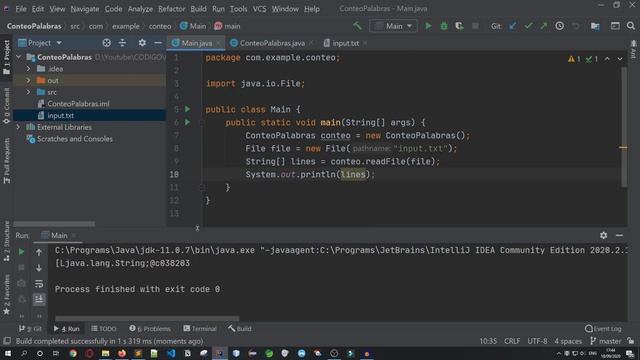Select the Main.java editor tab
This screenshot has width=640, height=360.
[196, 43]
